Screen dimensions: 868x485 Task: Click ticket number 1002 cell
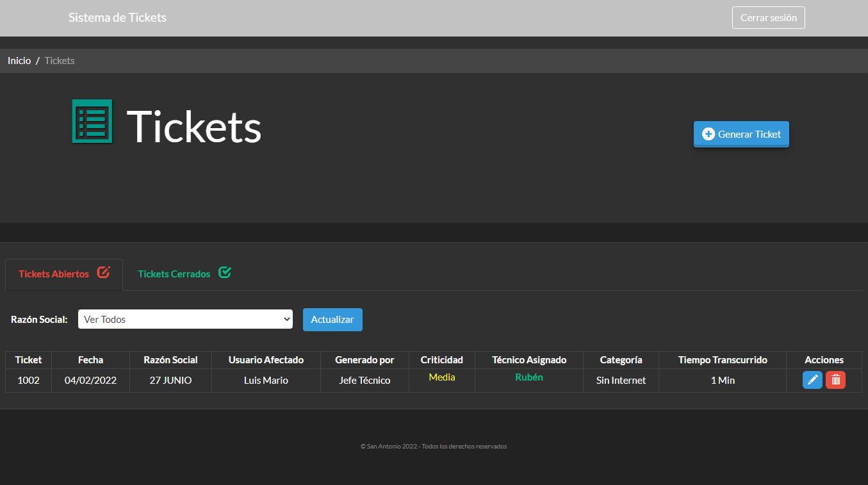[28, 381]
